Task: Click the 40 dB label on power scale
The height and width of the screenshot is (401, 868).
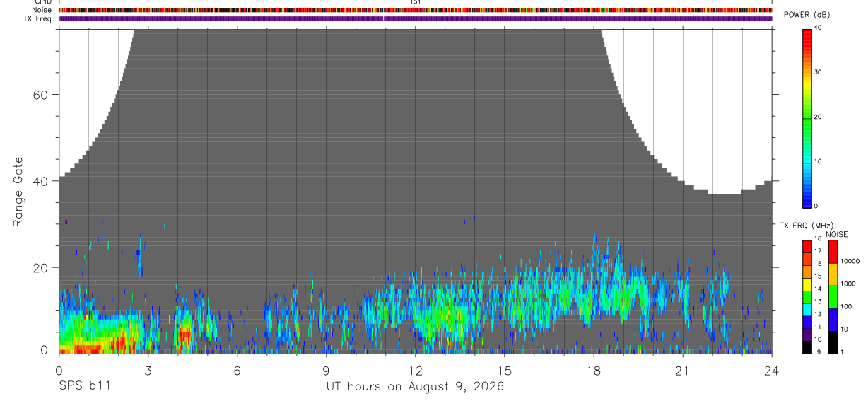Action: 819,28
